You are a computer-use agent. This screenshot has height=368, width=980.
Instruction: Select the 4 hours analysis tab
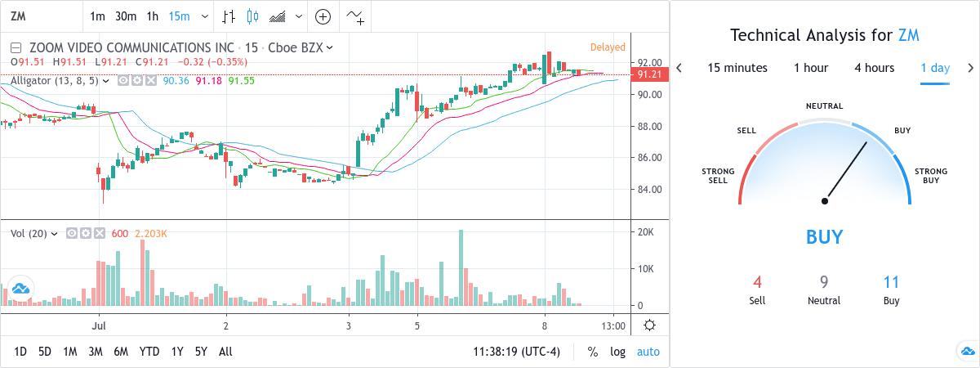click(875, 68)
